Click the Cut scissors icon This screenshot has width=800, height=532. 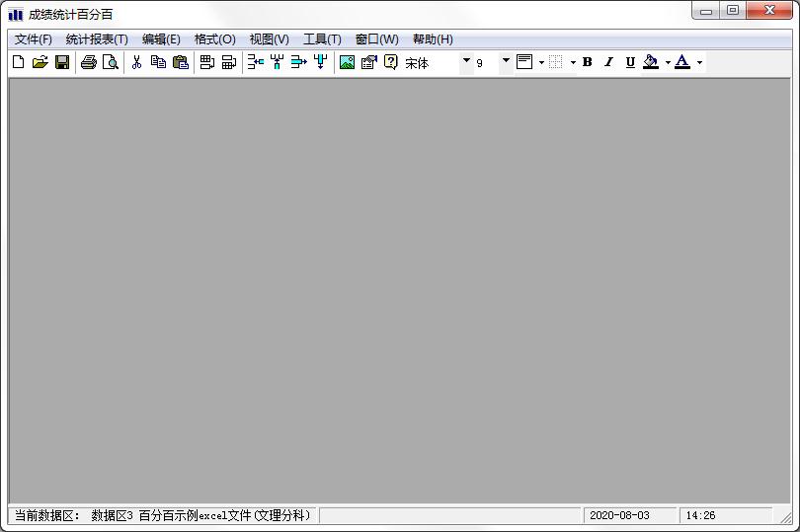(136, 62)
